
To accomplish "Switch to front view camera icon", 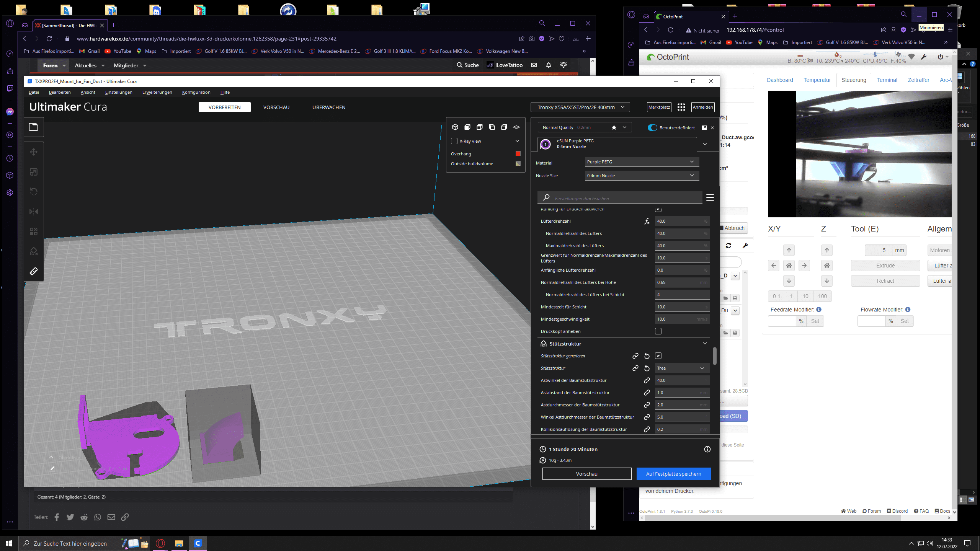I will coord(467,127).
